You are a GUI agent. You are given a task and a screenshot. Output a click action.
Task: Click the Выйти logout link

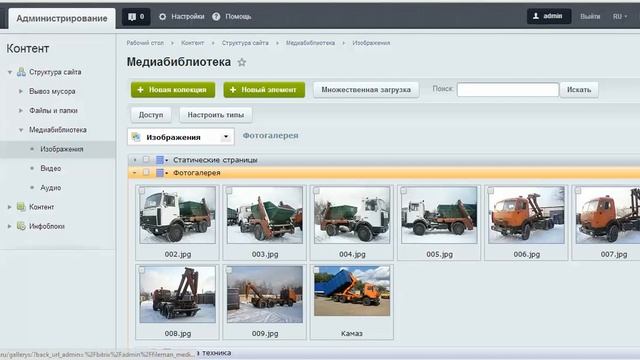tap(590, 17)
